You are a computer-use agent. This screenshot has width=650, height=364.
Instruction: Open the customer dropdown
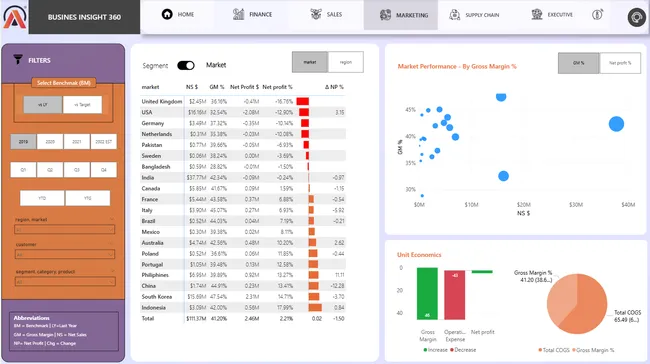(x=65, y=254)
